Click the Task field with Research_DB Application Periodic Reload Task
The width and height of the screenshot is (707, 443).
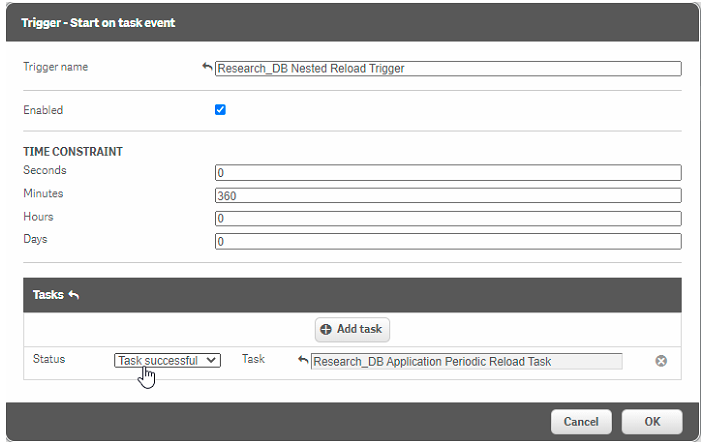tap(467, 361)
